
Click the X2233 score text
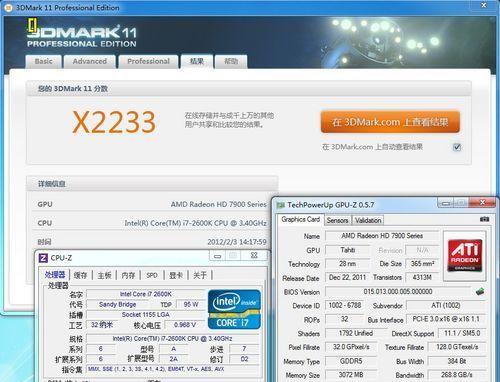pos(114,122)
